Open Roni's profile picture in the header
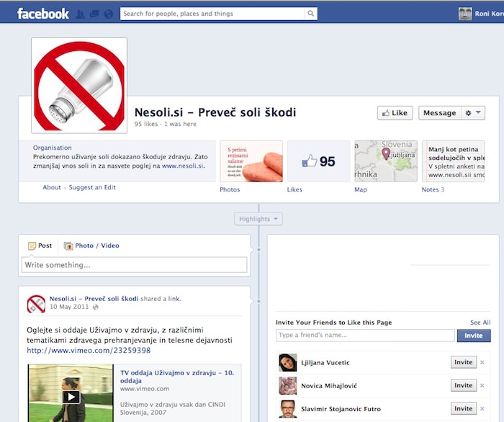The width and height of the screenshot is (504, 422). [x=465, y=14]
